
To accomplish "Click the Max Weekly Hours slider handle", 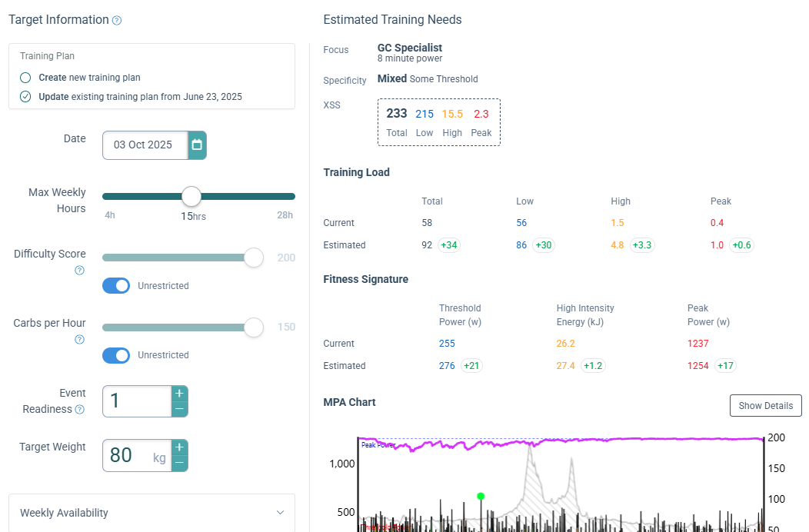I will click(x=191, y=196).
